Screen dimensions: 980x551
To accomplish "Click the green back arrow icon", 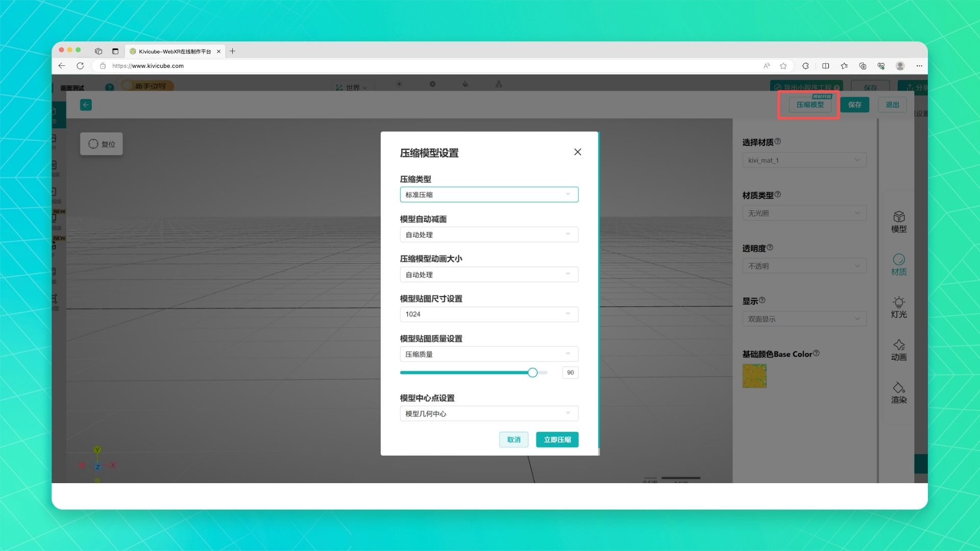I will [86, 105].
